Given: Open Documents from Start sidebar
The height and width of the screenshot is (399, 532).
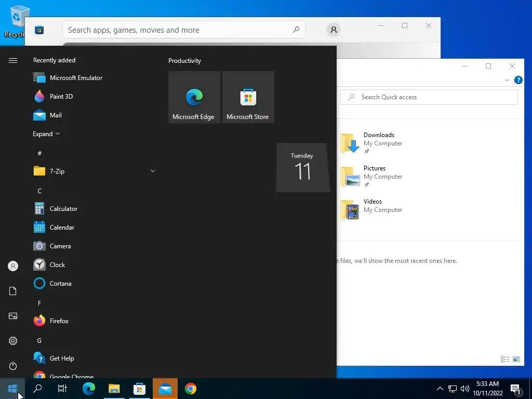Looking at the screenshot, I should (13, 291).
